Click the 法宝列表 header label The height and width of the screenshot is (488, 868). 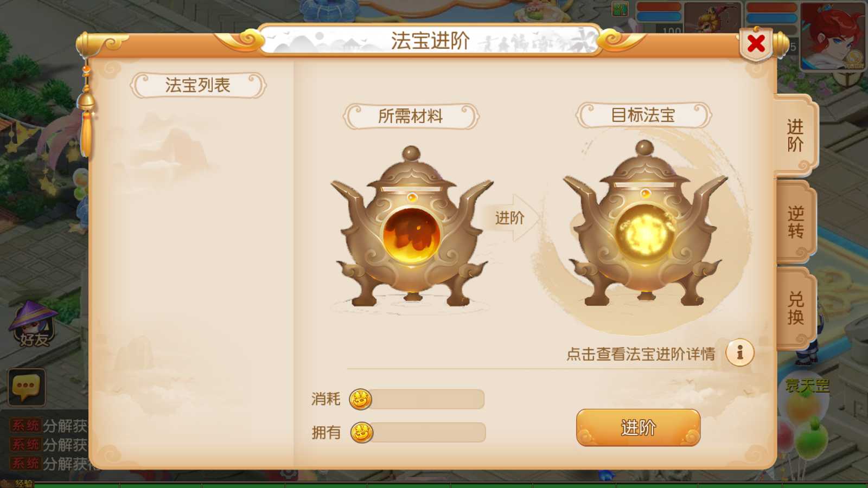tap(198, 85)
